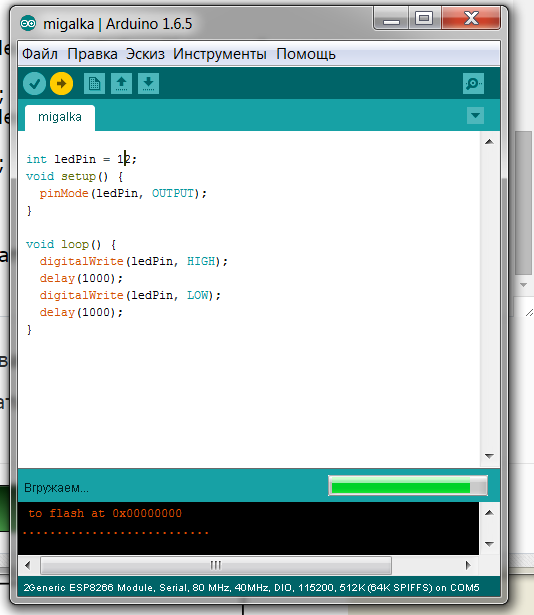The width and height of the screenshot is (534, 615).
Task: Click the horizontal scrollbar thumb
Action: click(216, 565)
